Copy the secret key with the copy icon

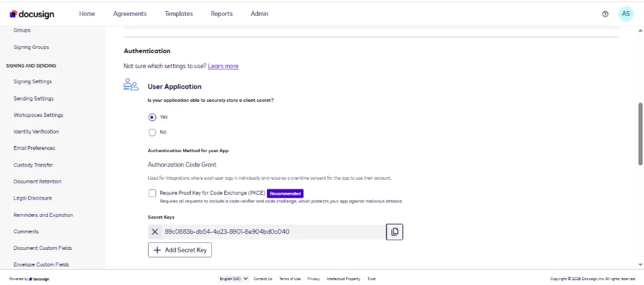coord(394,232)
